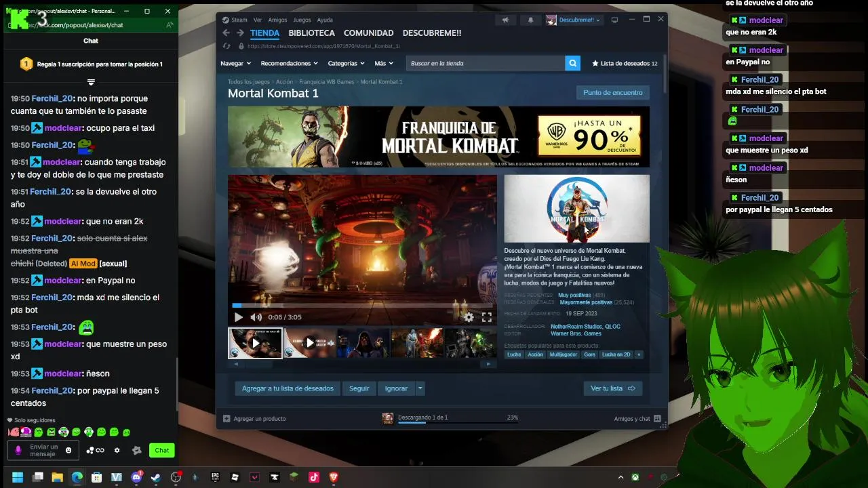
Task: Open the Amigos menu
Action: point(277,20)
